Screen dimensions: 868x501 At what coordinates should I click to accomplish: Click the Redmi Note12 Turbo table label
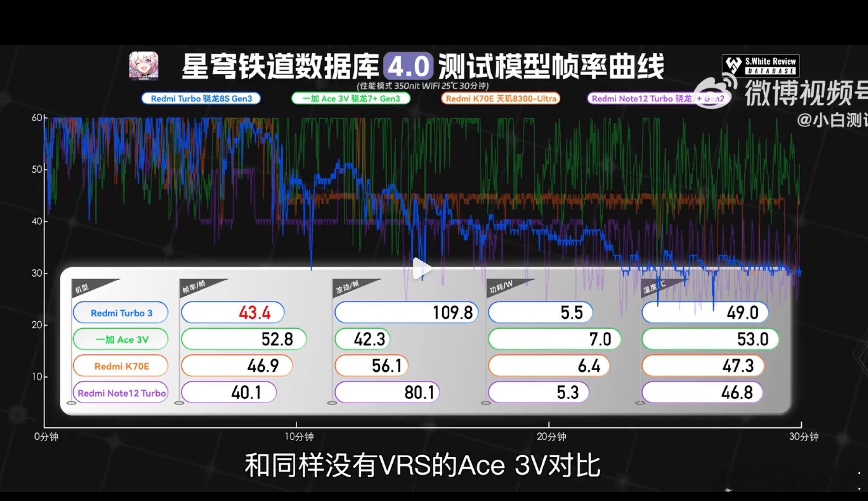(x=120, y=392)
